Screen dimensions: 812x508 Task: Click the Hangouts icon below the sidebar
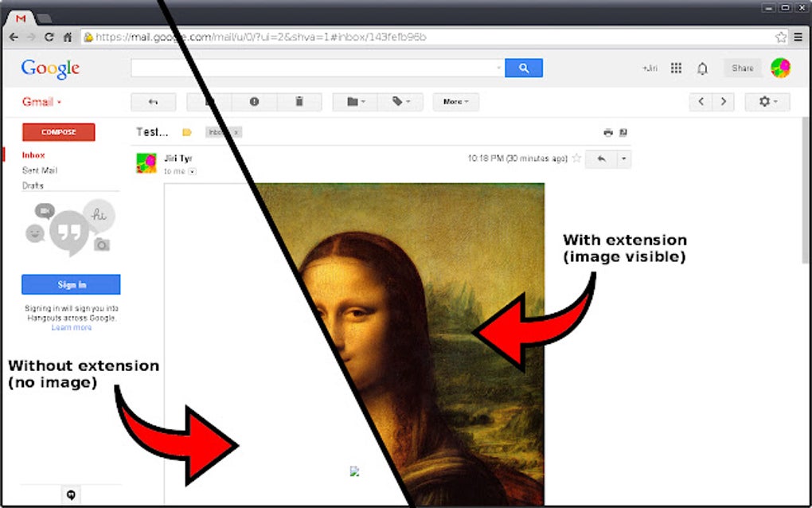(x=71, y=494)
